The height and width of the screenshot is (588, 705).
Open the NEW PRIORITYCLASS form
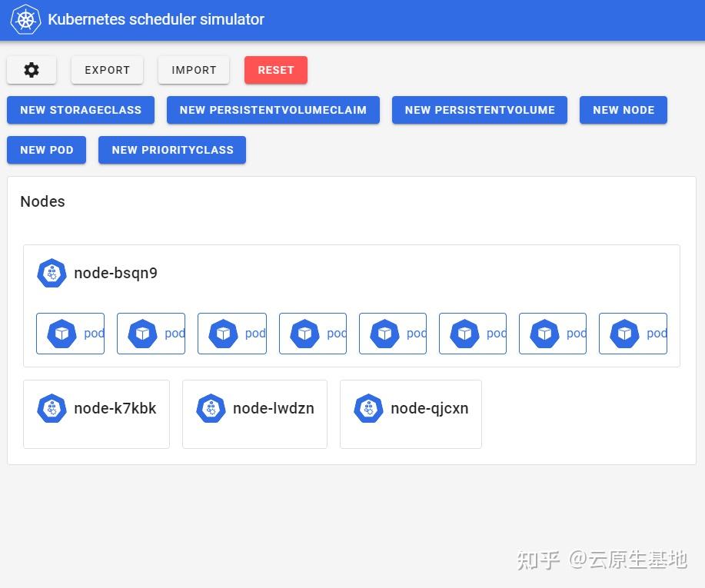coord(172,150)
